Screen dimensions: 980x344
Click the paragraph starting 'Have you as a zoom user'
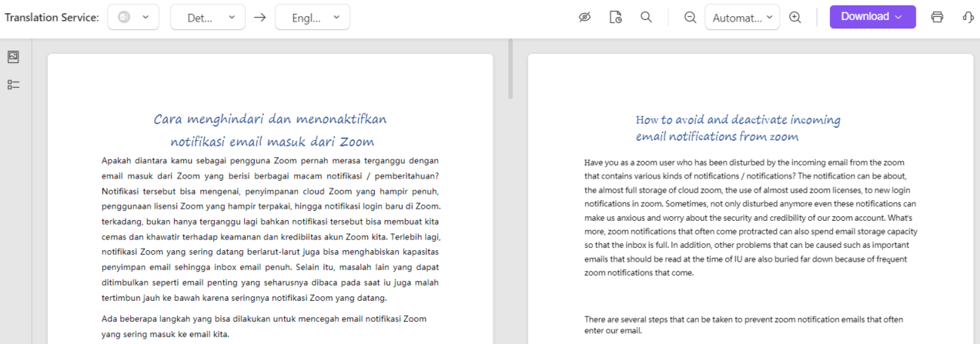click(x=751, y=218)
